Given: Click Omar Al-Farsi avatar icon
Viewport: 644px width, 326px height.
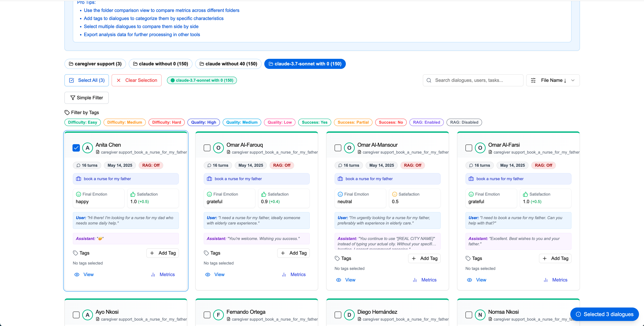Looking at the screenshot, I should tap(480, 148).
